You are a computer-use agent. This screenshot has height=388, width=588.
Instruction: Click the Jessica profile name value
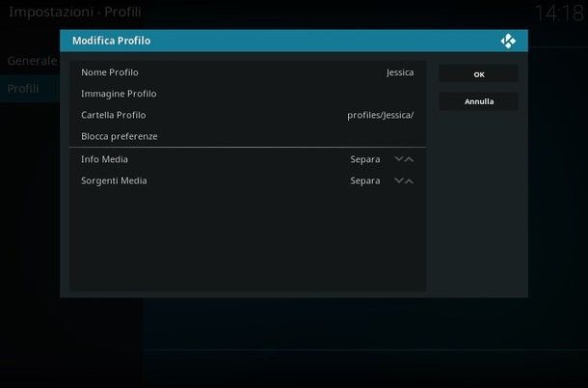(399, 72)
